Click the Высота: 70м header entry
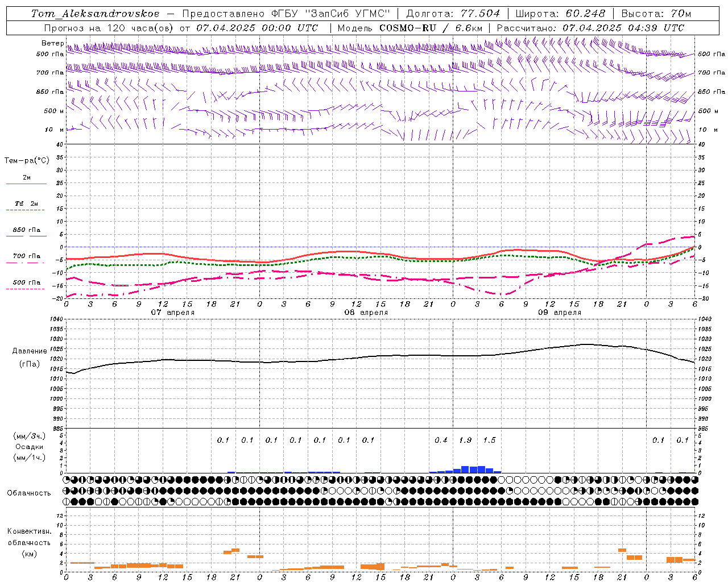The image size is (728, 582). [x=656, y=14]
